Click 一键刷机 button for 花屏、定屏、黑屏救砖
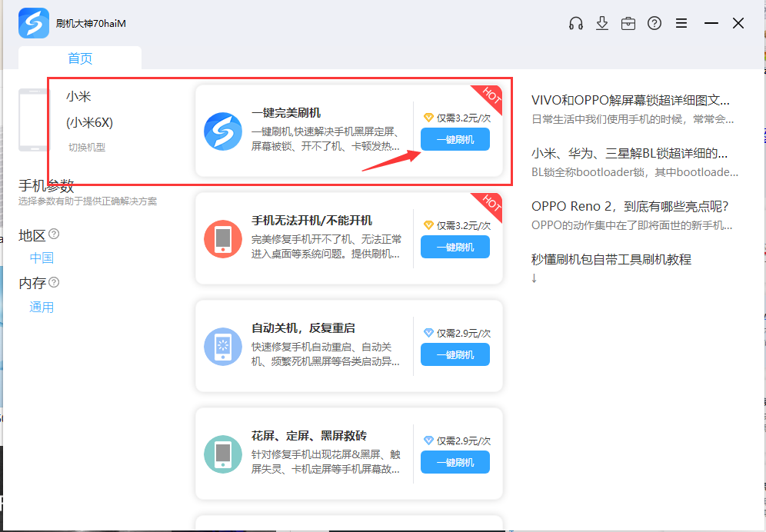This screenshot has width=766, height=532. coord(455,461)
